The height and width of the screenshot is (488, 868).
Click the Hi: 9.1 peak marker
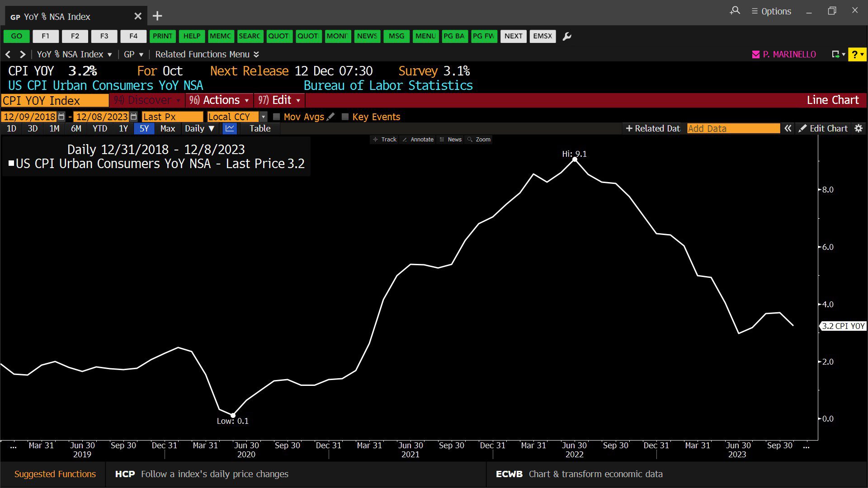[575, 160]
